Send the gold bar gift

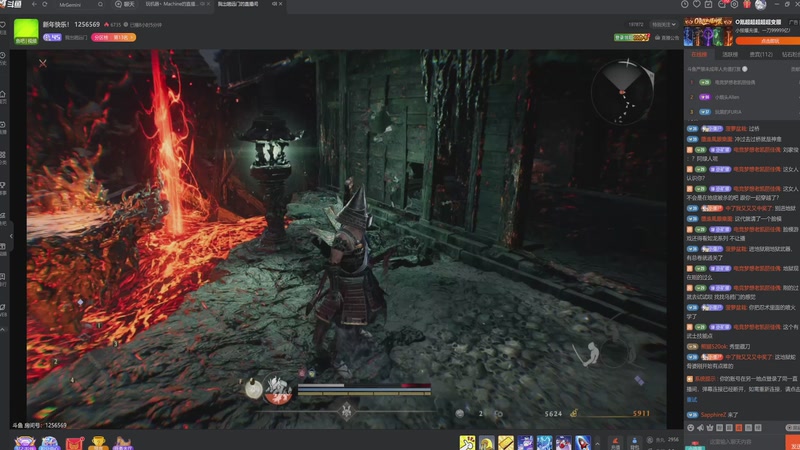click(x=506, y=442)
